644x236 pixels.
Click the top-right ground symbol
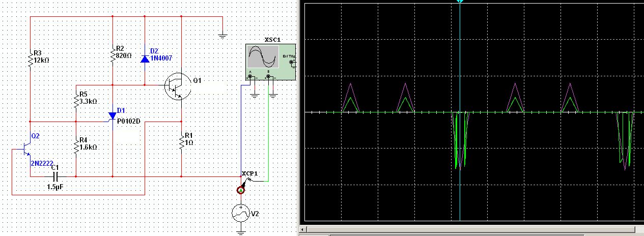point(222,35)
